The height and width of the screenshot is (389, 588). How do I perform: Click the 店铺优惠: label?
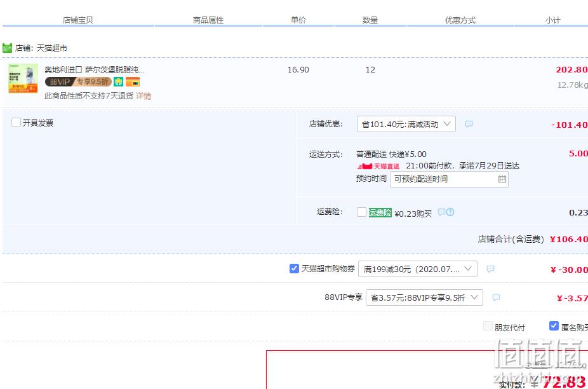point(326,124)
